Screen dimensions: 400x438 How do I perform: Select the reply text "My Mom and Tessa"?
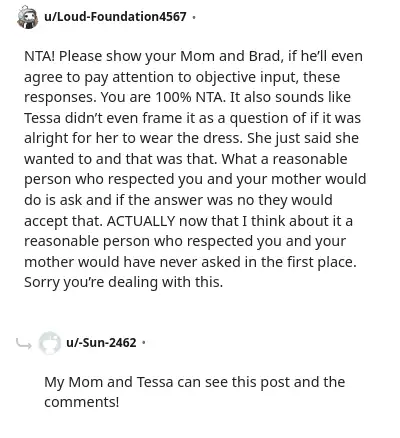[x=109, y=382]
